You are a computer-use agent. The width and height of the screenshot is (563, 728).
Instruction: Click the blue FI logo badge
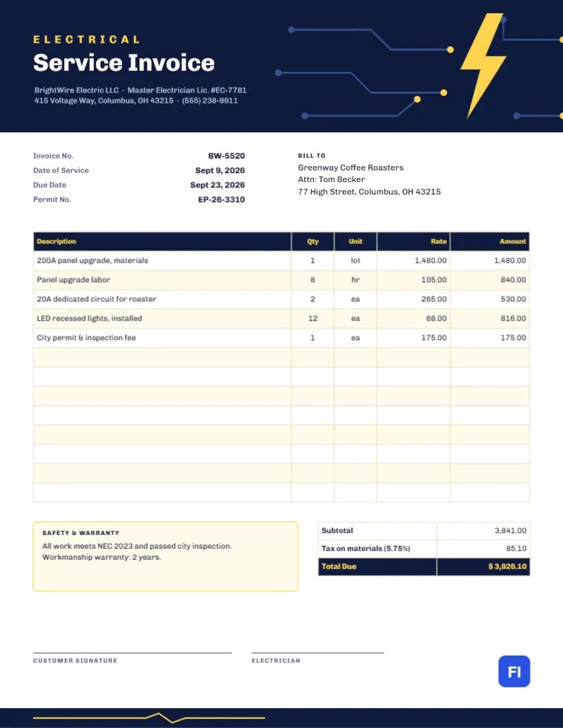coord(514,671)
